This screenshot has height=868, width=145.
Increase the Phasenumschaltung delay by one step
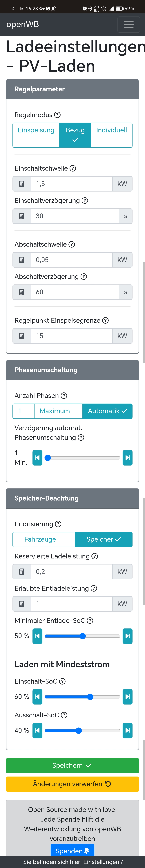pyautogui.click(x=127, y=458)
